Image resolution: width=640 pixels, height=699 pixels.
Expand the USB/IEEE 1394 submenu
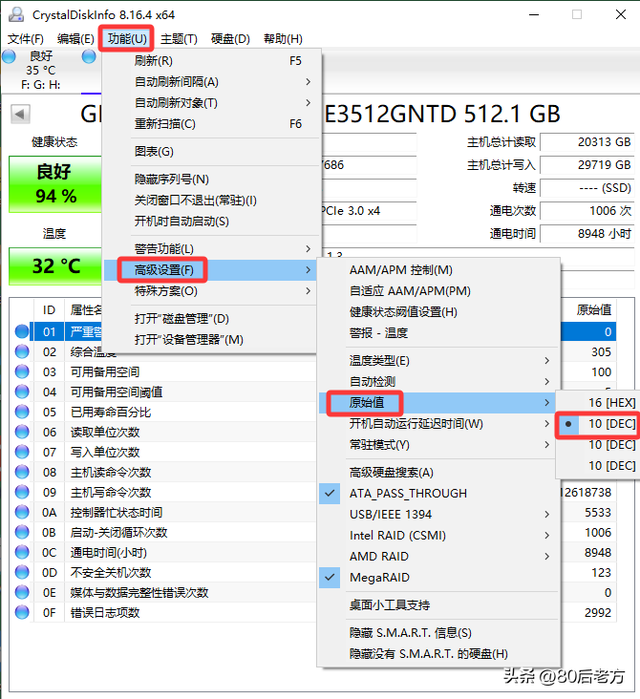point(439,514)
